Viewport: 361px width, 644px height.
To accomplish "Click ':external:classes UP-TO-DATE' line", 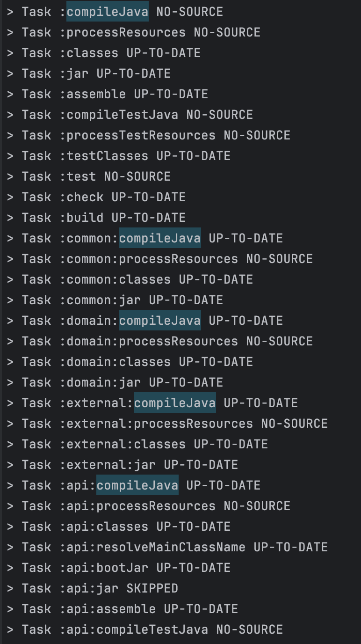I will tap(137, 444).
